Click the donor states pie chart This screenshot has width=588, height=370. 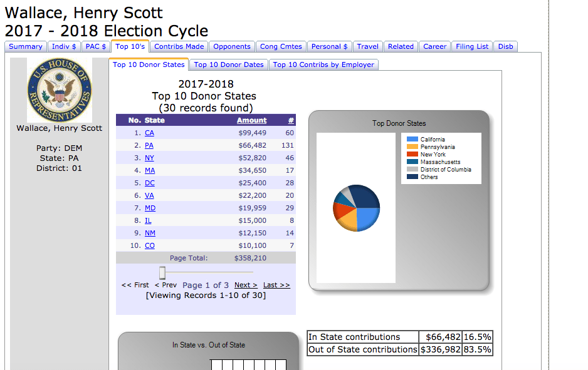(x=355, y=208)
